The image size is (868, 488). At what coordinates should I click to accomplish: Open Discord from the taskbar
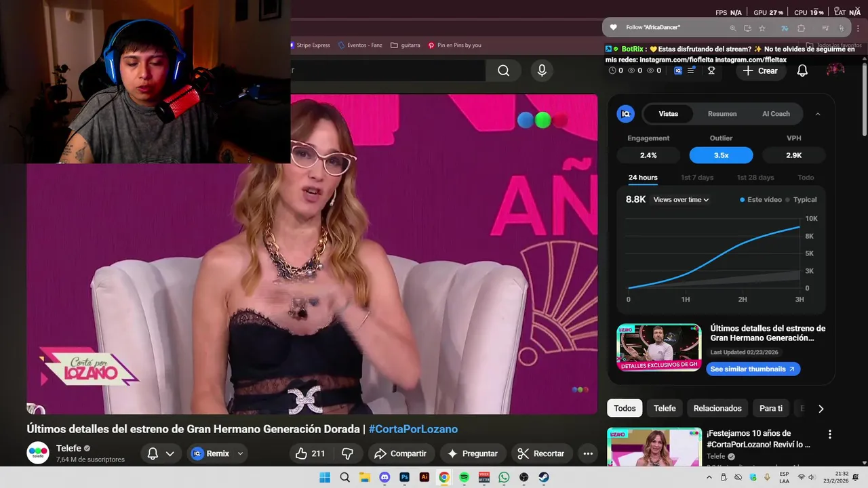pyautogui.click(x=384, y=477)
